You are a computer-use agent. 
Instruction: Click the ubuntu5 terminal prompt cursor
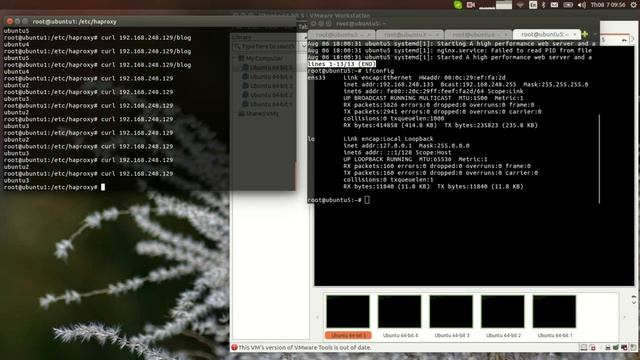click(x=367, y=200)
